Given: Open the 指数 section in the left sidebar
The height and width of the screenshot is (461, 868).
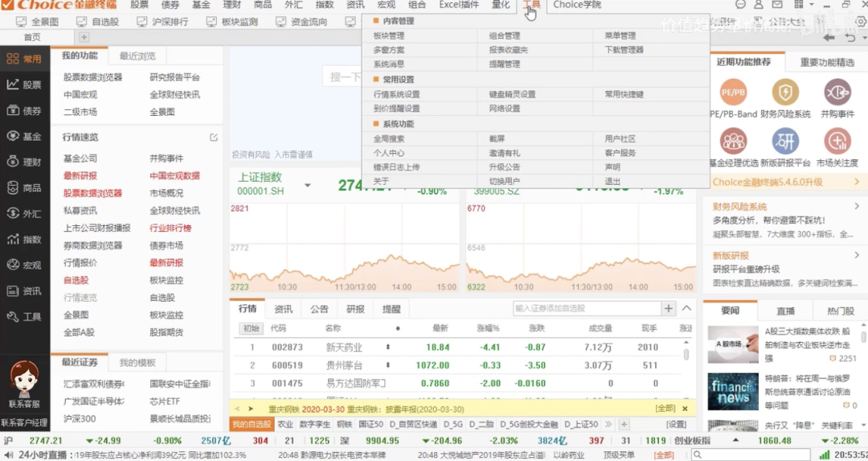Looking at the screenshot, I should pyautogui.click(x=24, y=240).
